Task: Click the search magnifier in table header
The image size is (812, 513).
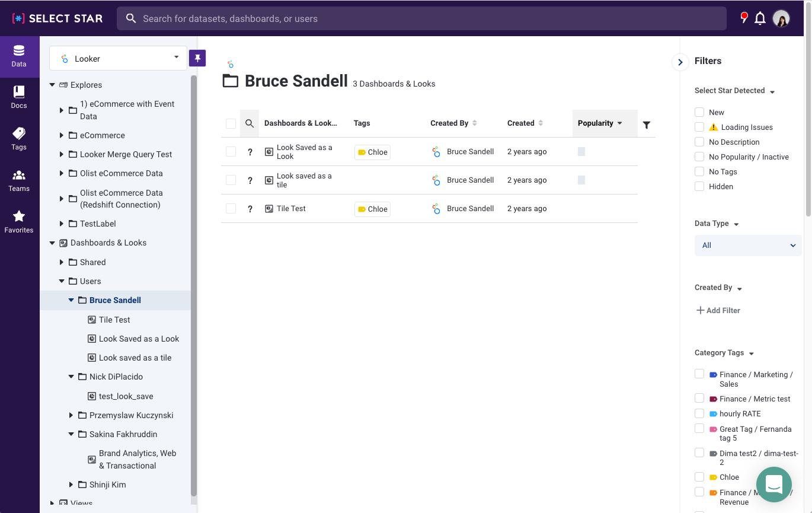Action: click(x=250, y=123)
